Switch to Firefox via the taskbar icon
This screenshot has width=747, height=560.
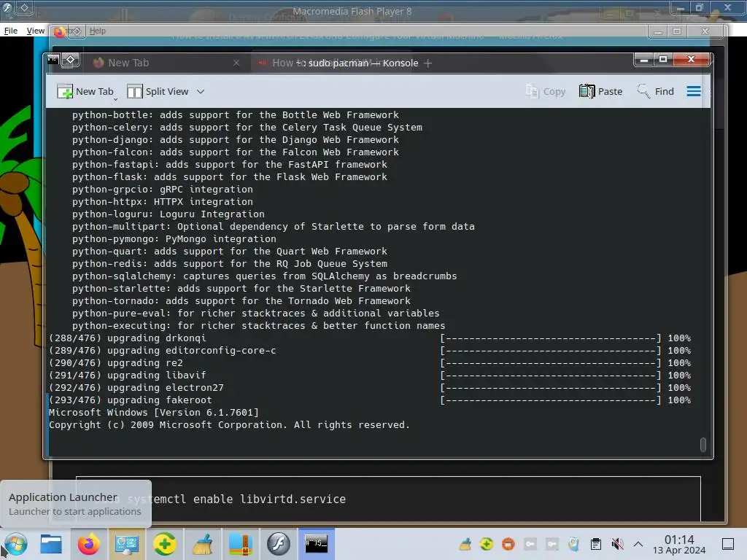(88, 544)
